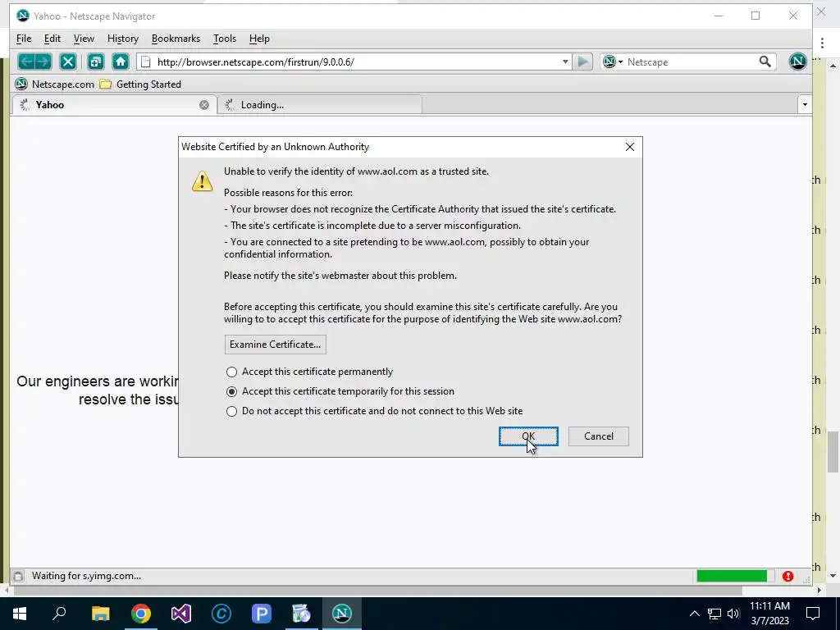Confirm the certificate dialog with OK

(x=528, y=436)
